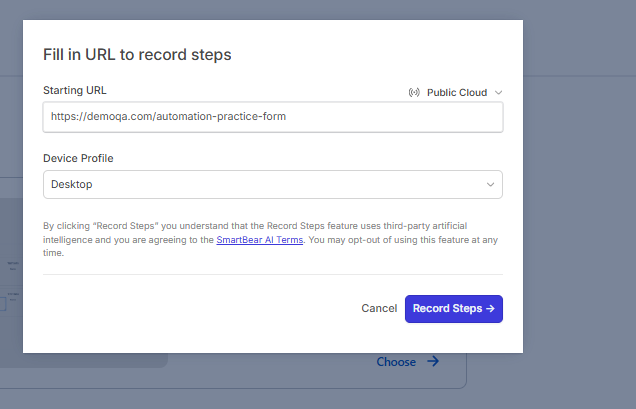Screen dimensions: 636x409
Task: Click the right arrow next to Choose
Action: pos(433,362)
